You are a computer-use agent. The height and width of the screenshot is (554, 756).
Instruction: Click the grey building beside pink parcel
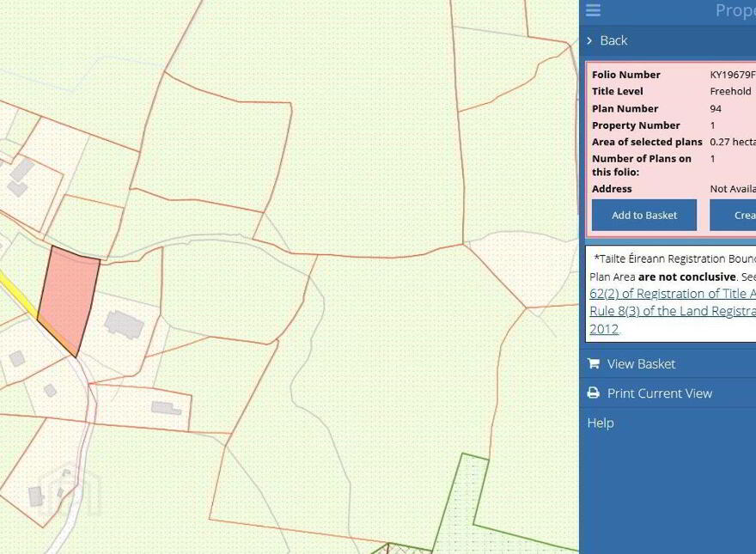coord(124,324)
